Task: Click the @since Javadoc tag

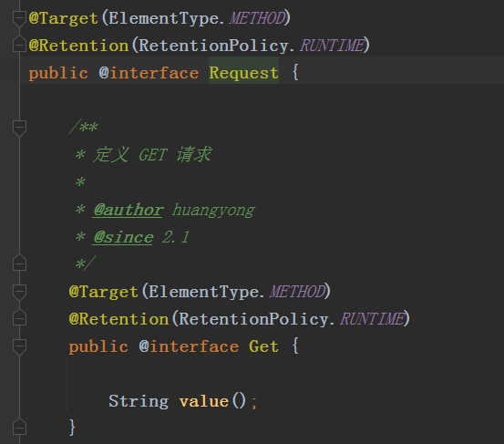Action: click(123, 237)
